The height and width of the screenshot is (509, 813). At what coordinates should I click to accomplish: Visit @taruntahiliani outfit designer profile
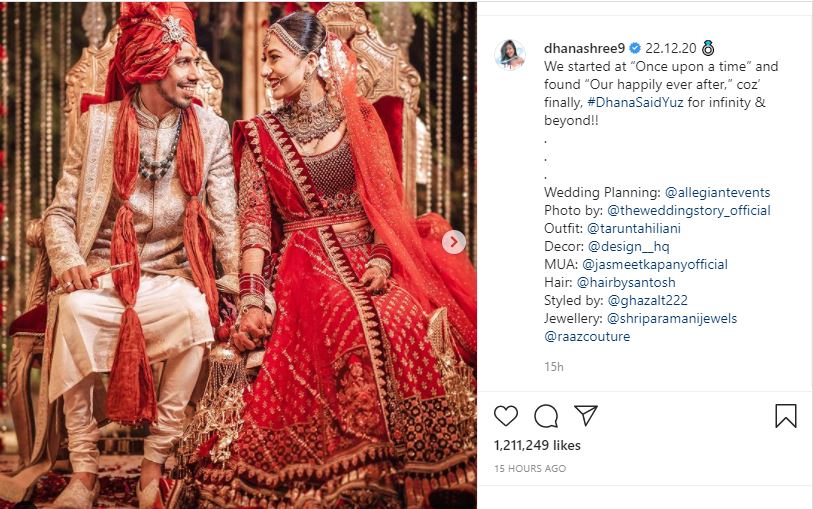click(634, 229)
